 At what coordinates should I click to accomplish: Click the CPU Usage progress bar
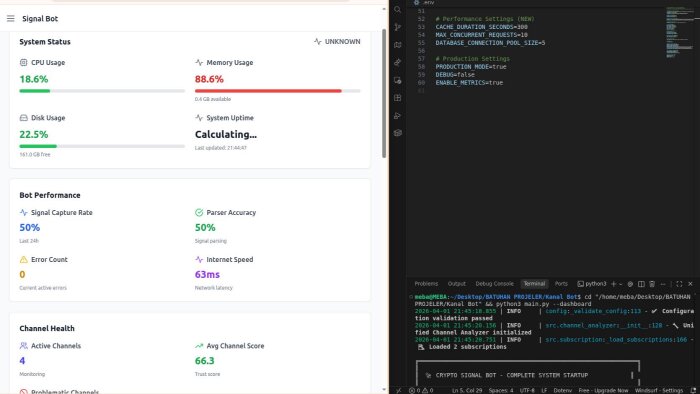[102, 91]
